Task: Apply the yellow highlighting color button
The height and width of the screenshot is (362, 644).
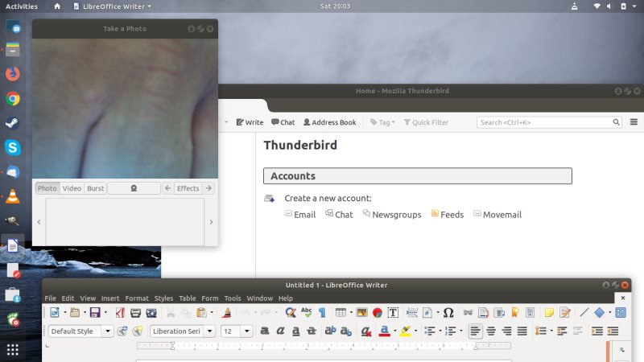Action: pos(406,331)
